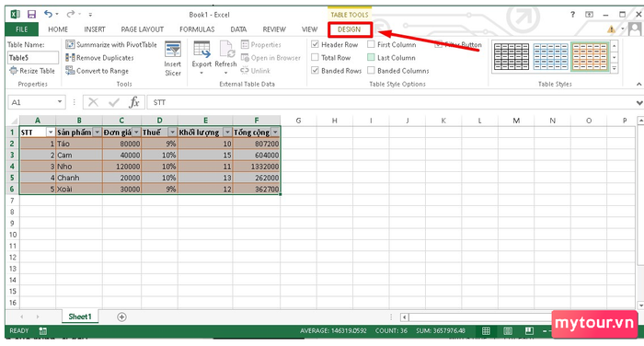Select column G header

click(x=298, y=121)
